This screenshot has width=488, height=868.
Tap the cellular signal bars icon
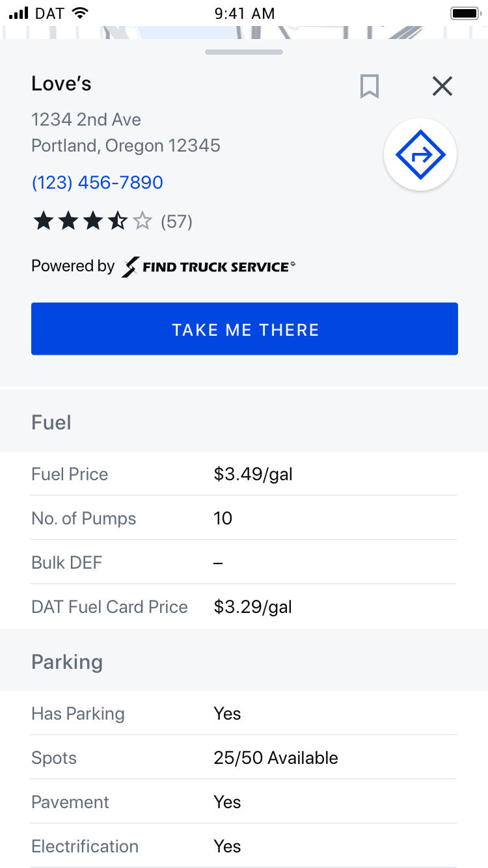[20, 13]
